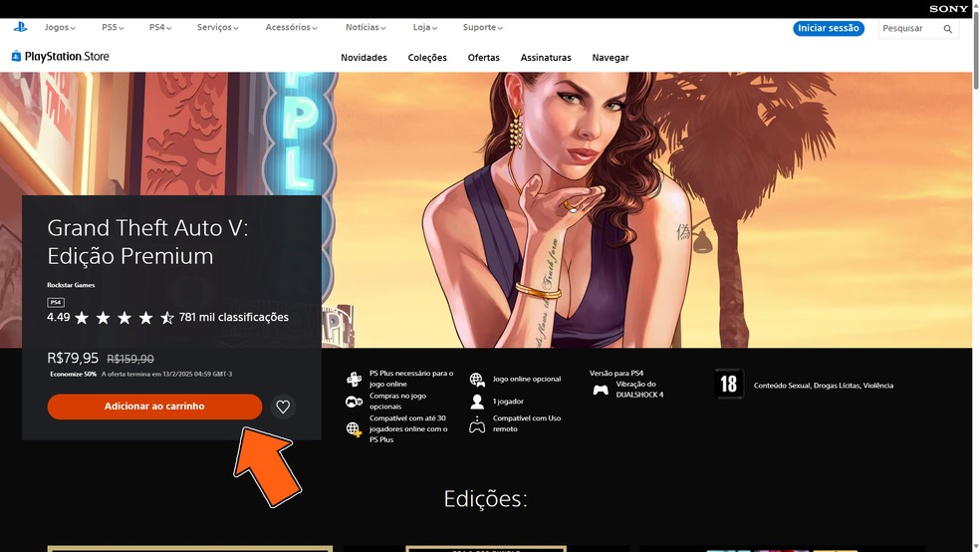Click the 4.49 rating number

pyautogui.click(x=58, y=317)
